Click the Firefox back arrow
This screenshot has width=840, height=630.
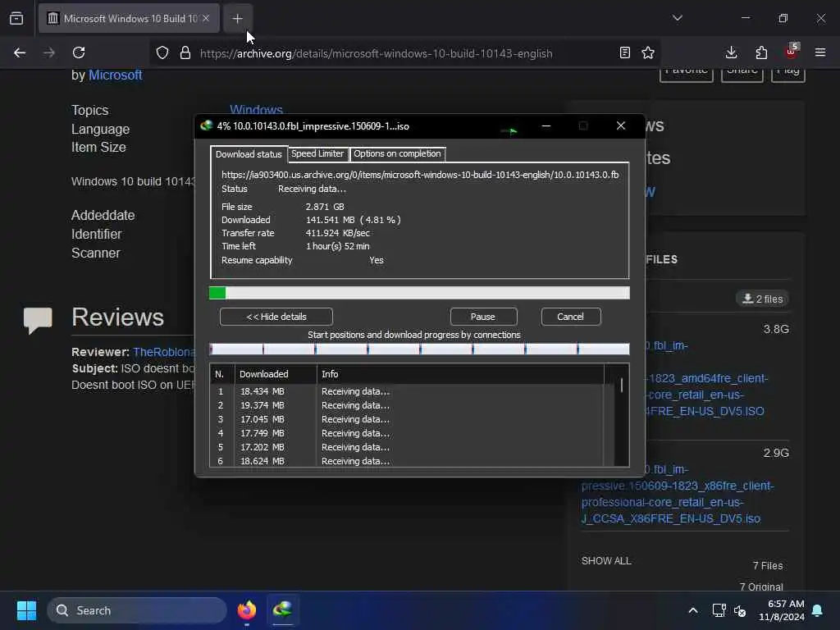pos(20,52)
